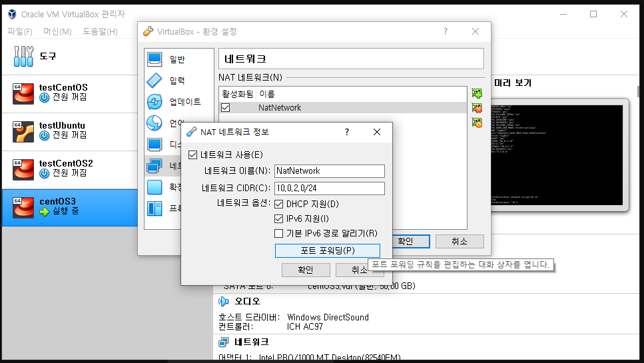The height and width of the screenshot is (363, 644).
Task: Select the display category monitor icon
Action: click(155, 144)
